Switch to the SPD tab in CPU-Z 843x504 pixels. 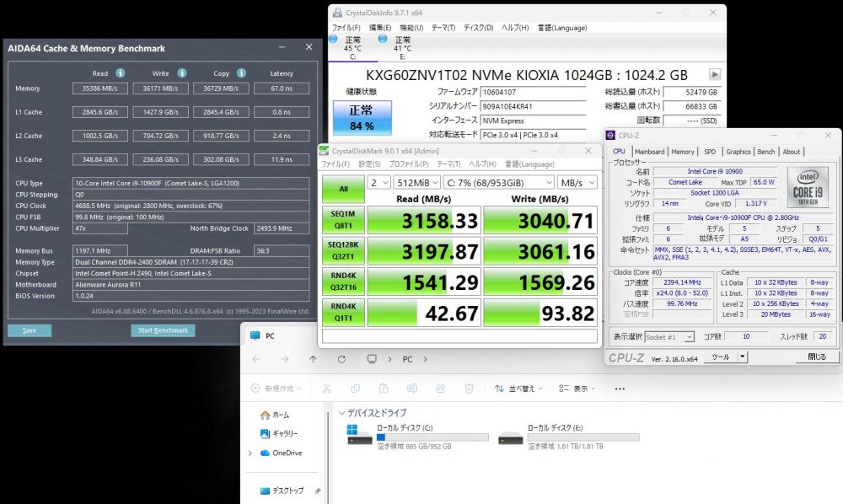[710, 152]
